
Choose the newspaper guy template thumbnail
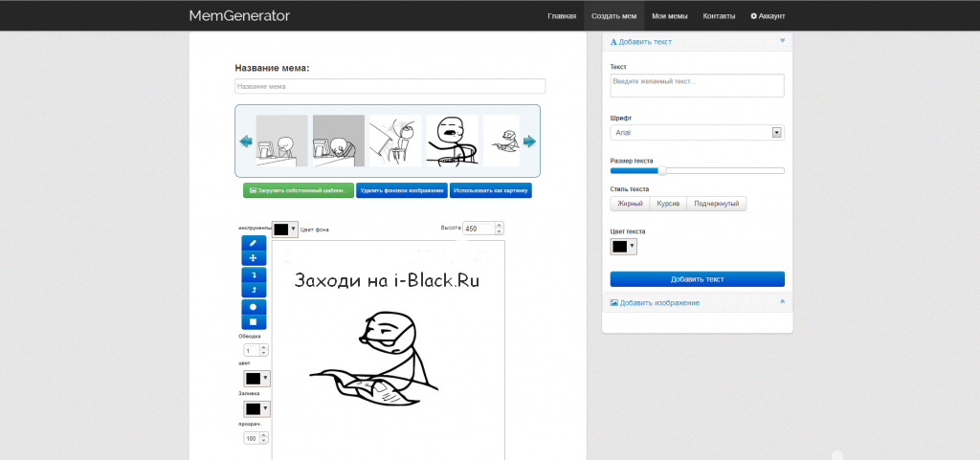click(x=501, y=141)
